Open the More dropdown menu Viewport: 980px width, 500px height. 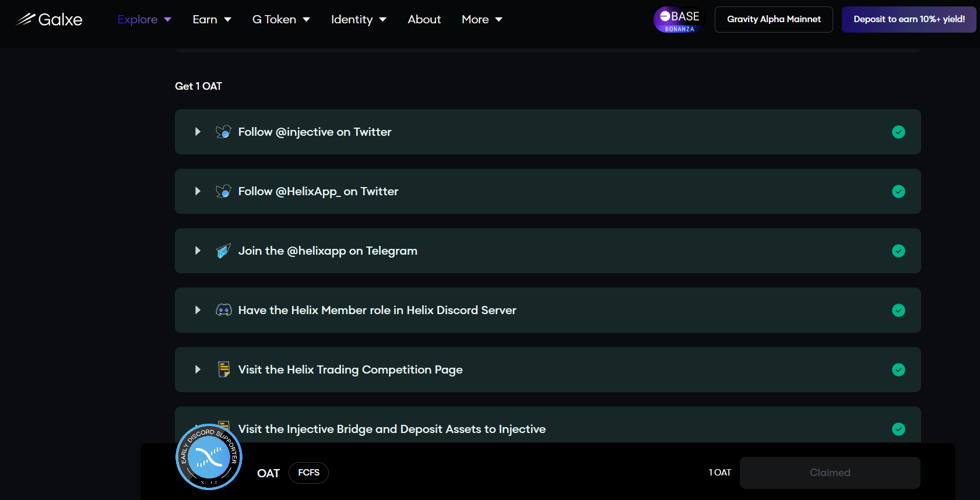pyautogui.click(x=482, y=19)
